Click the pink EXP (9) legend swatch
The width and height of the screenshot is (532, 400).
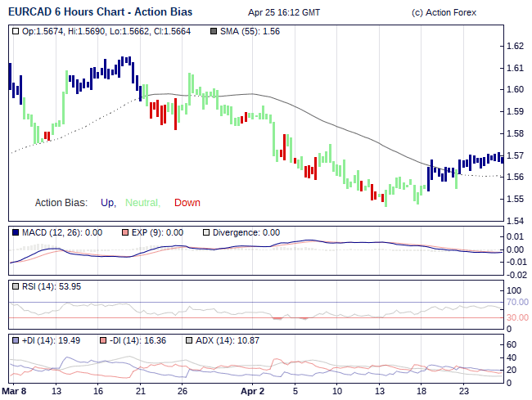pos(125,232)
